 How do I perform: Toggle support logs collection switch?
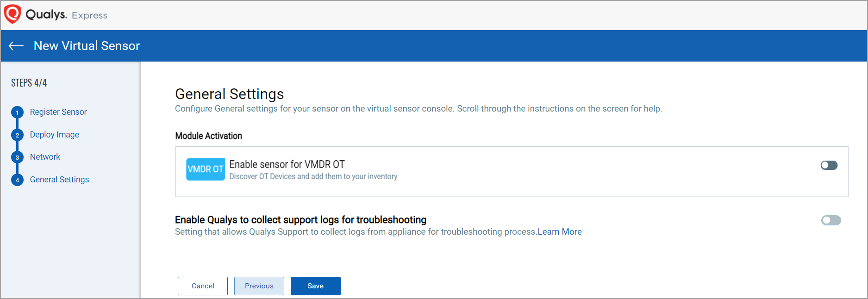click(831, 220)
